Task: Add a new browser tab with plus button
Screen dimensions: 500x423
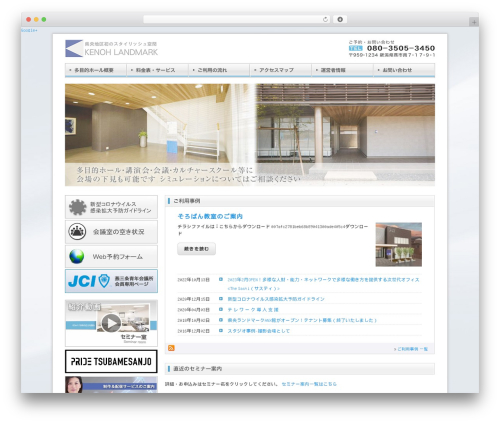Action: tap(474, 22)
